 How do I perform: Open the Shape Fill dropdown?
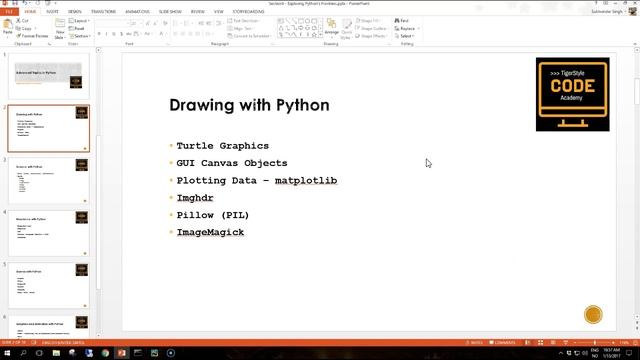(369, 20)
